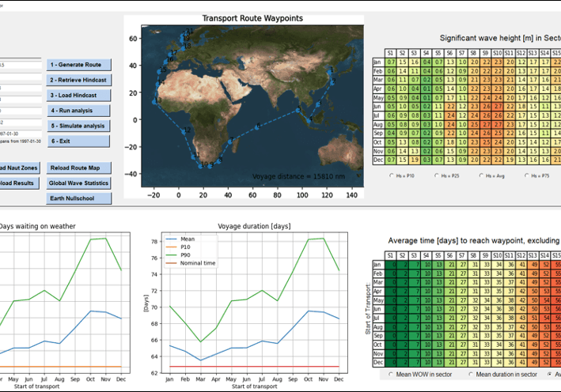Click the 'Reload Route Map' button
This screenshot has width=561, height=392.
(78, 168)
